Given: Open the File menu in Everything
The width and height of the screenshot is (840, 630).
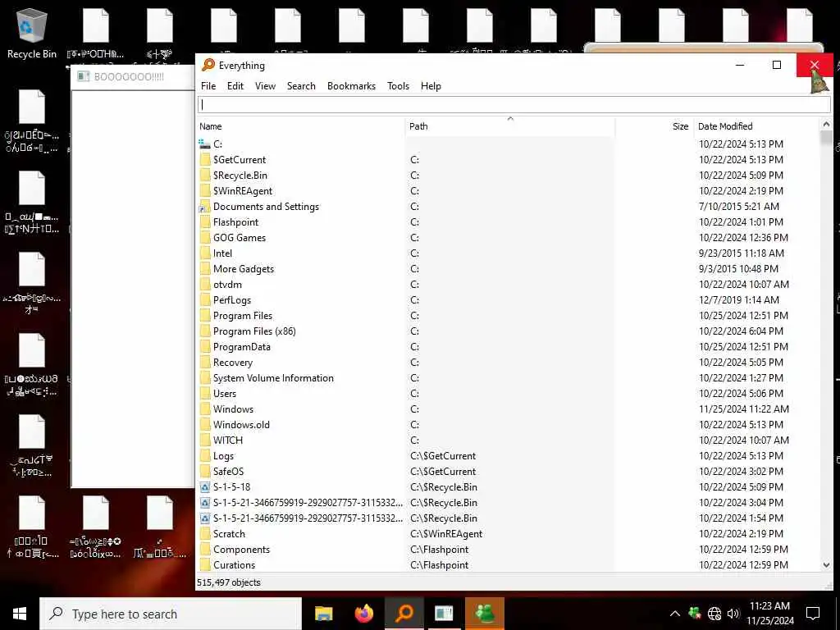Looking at the screenshot, I should (208, 85).
